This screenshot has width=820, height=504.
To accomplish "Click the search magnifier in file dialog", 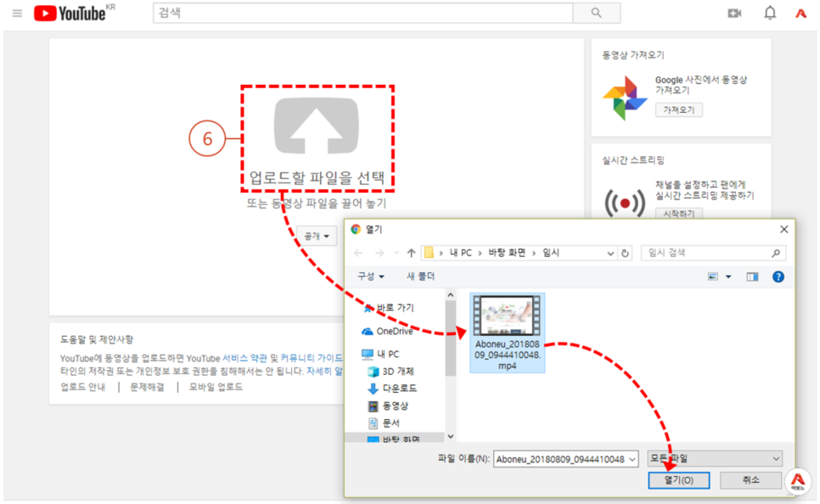I will 776,253.
